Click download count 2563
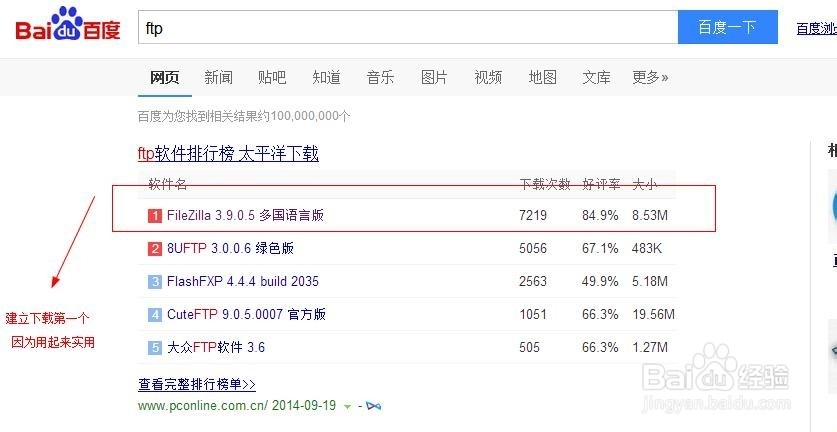This screenshot has height=432, width=837. 533,281
